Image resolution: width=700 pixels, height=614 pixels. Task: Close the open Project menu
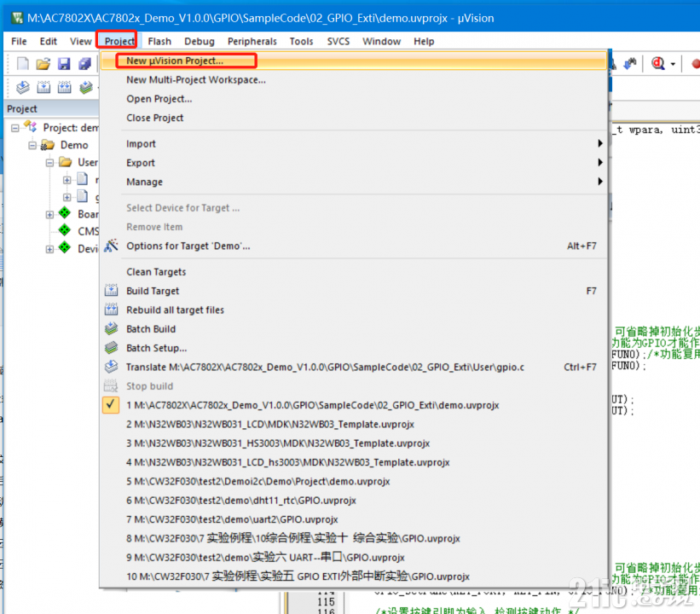pos(119,41)
